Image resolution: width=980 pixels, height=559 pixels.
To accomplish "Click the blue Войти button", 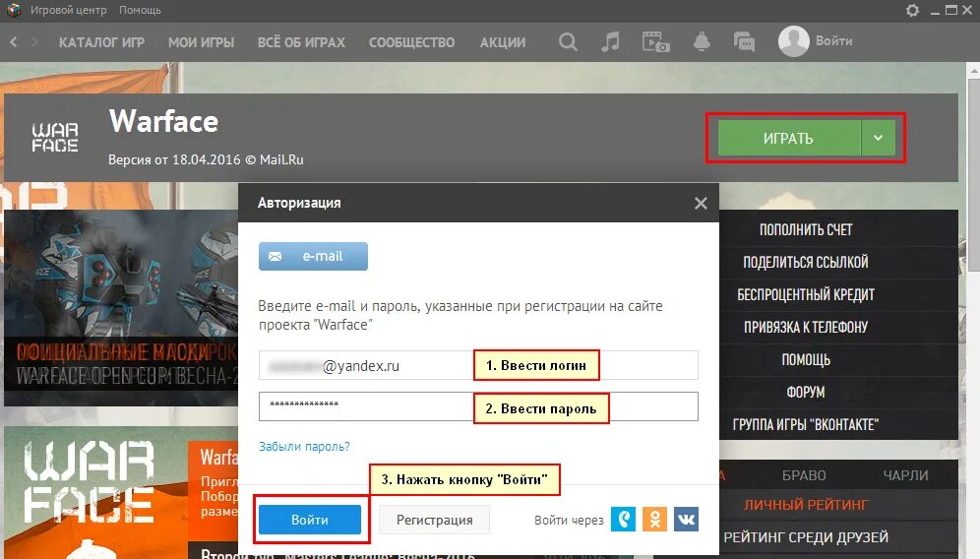I will pos(309,520).
